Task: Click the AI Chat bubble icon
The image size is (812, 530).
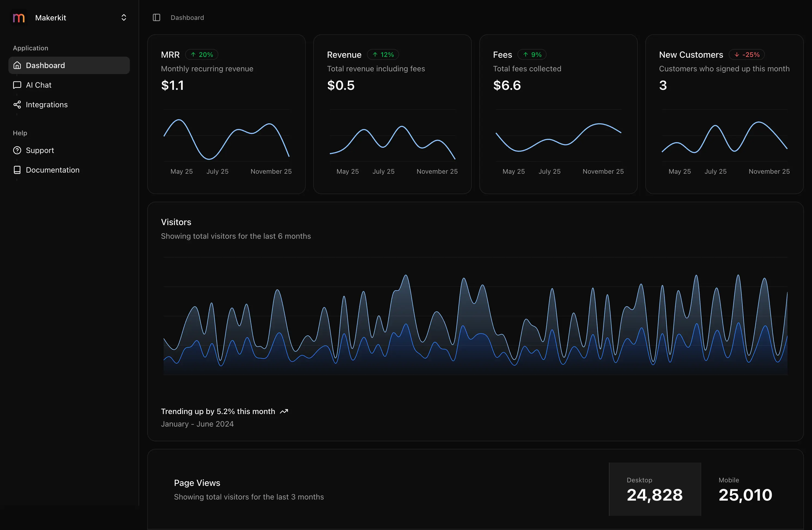Action: pyautogui.click(x=17, y=85)
